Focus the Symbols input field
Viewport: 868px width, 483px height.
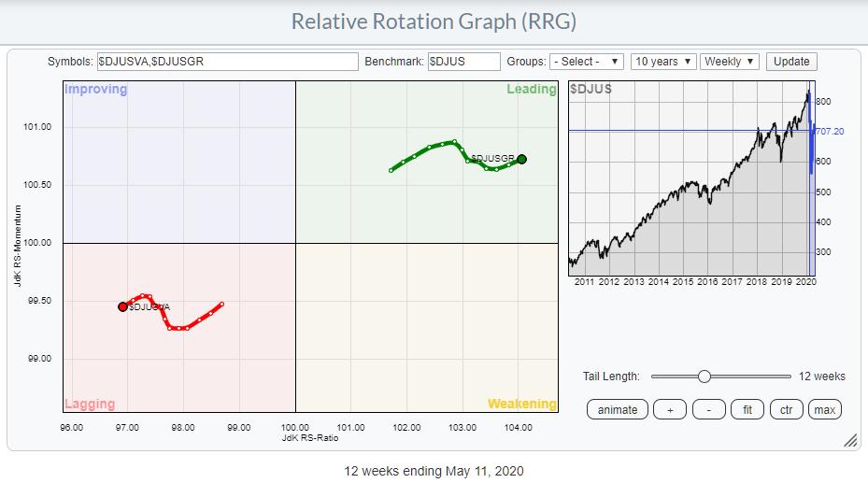click(227, 62)
